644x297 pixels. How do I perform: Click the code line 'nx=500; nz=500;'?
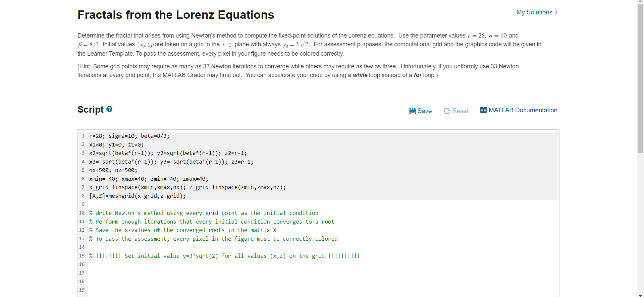coord(113,170)
